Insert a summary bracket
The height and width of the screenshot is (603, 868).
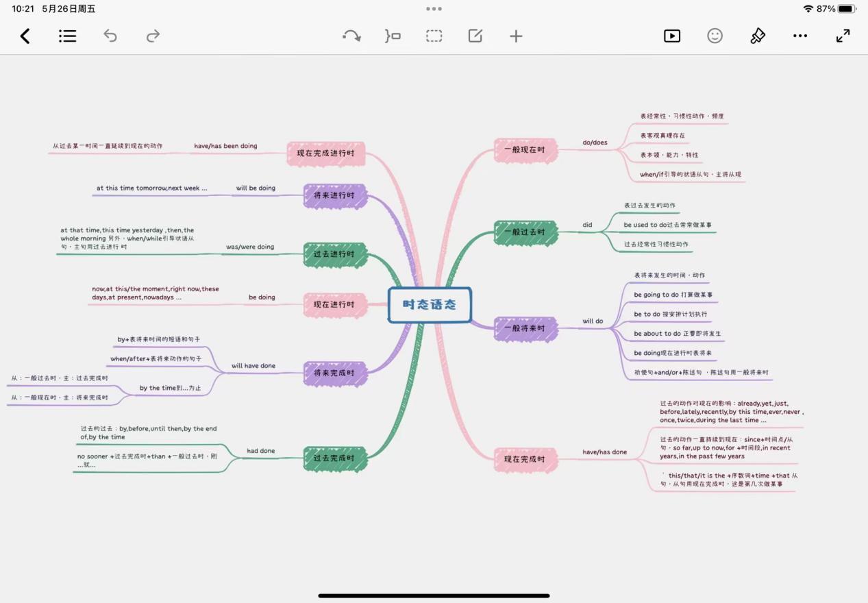[x=393, y=36]
